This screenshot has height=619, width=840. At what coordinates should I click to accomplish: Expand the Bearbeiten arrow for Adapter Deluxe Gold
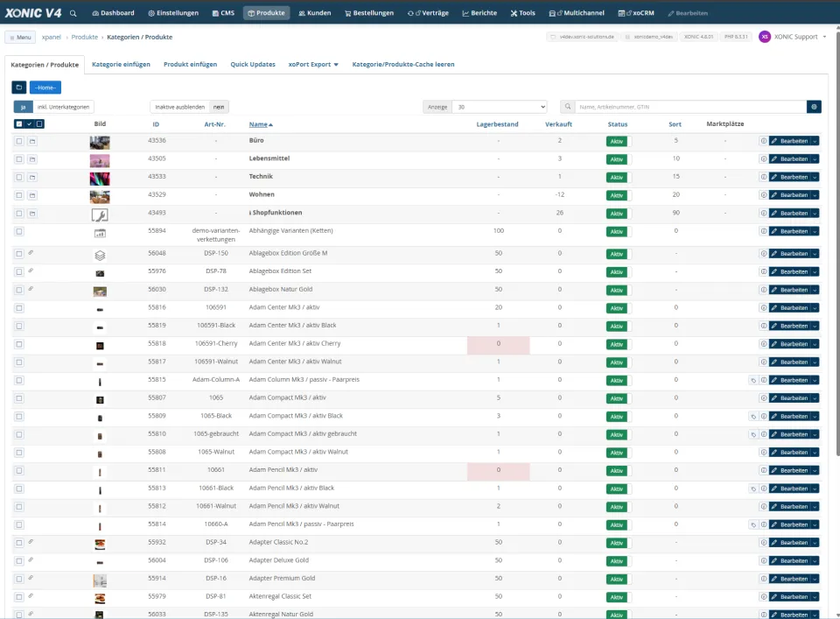pos(815,560)
